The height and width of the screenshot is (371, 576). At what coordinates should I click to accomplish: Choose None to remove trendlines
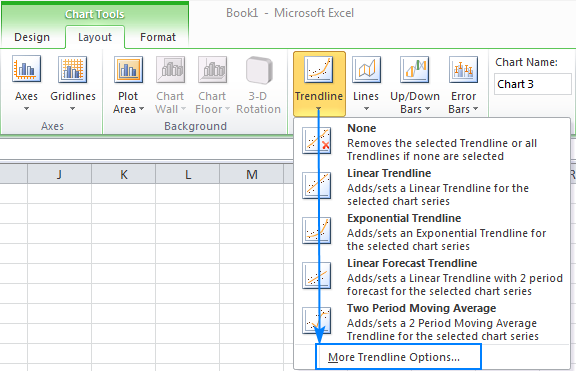pyautogui.click(x=432, y=141)
